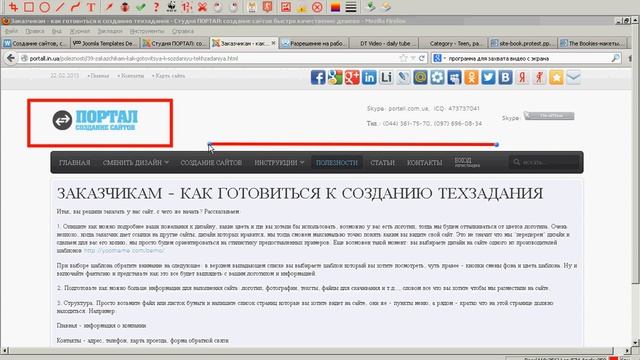Reload the page with refresh button

click(421, 58)
